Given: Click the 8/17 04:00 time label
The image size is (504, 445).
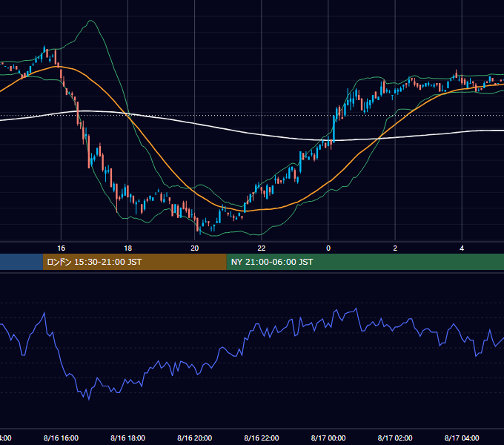Looking at the screenshot, I should (462, 438).
